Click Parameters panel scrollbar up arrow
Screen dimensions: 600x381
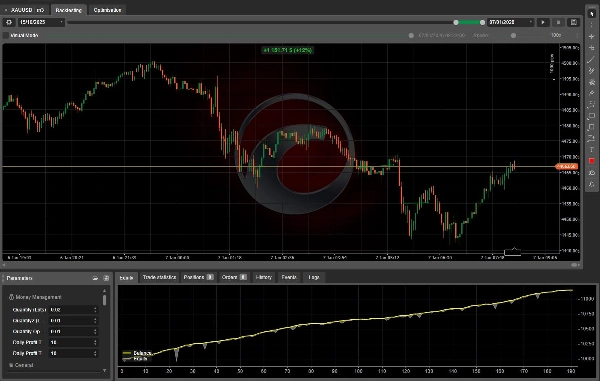click(x=104, y=291)
